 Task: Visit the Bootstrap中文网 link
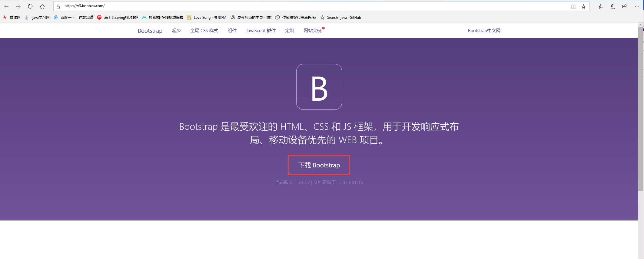tap(484, 31)
